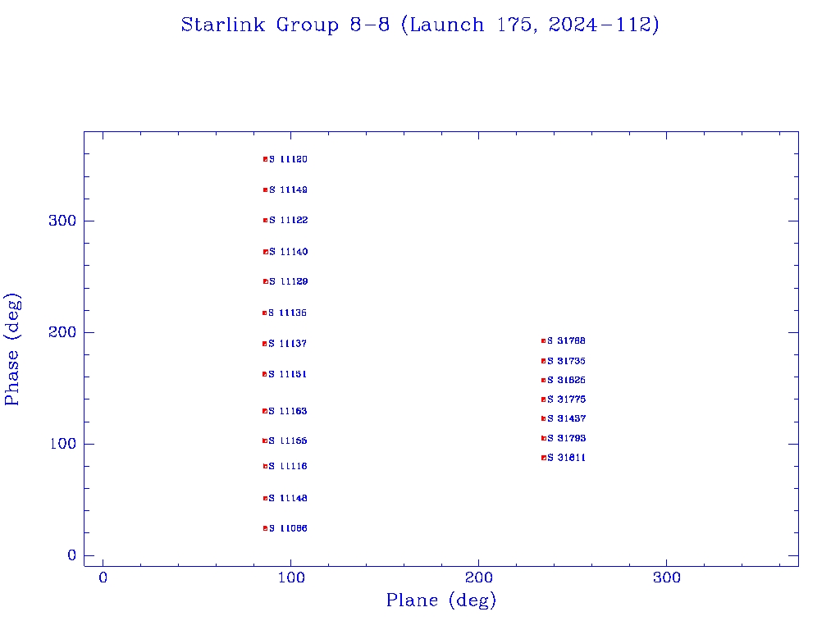The width and height of the screenshot is (840, 630).
Task: Click the S 31437 satellite label
Action: click(x=566, y=419)
